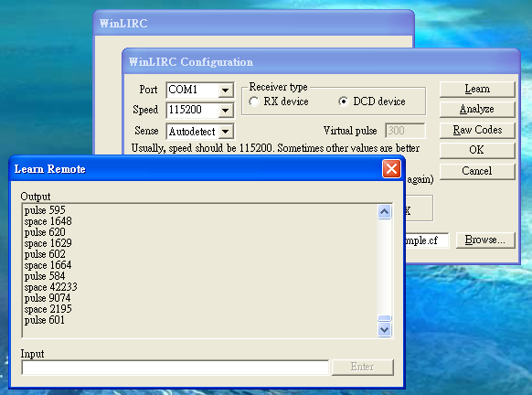The width and height of the screenshot is (532, 395).
Task: Close the Learn Remote dialog
Action: tap(391, 169)
